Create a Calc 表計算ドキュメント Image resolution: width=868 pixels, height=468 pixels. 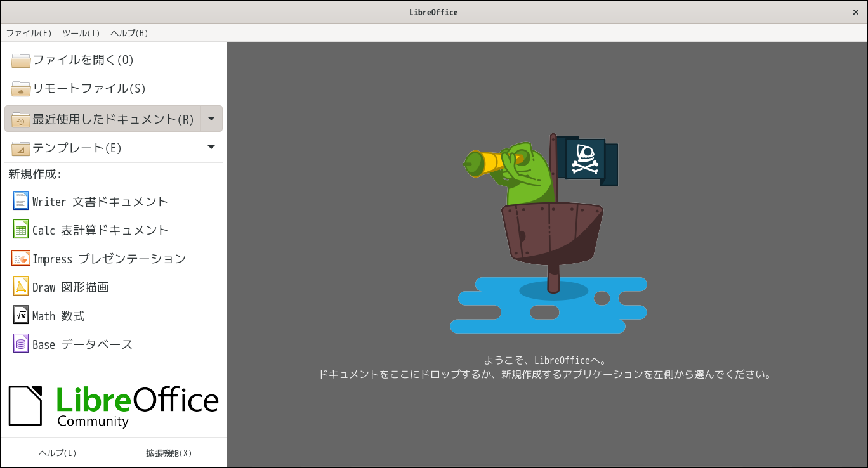coord(114,230)
